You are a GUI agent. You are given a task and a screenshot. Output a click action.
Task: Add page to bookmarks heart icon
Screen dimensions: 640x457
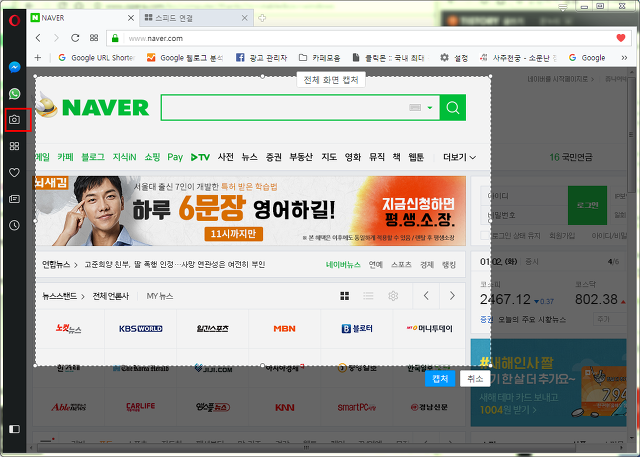[621, 38]
